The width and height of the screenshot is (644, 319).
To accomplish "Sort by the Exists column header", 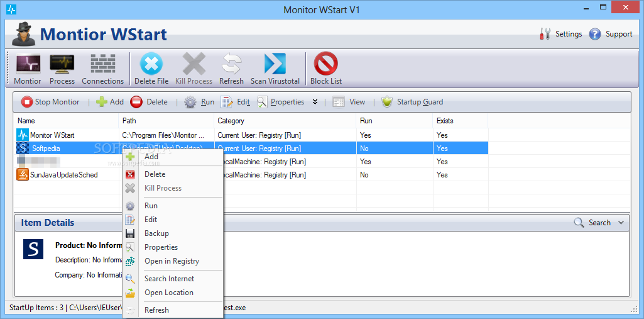I will pyautogui.click(x=461, y=121).
